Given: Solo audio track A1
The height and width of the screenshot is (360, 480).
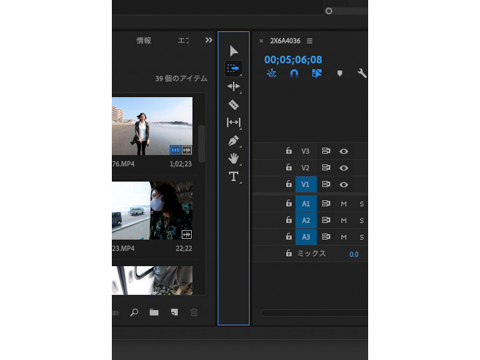Looking at the screenshot, I should pyautogui.click(x=362, y=204).
